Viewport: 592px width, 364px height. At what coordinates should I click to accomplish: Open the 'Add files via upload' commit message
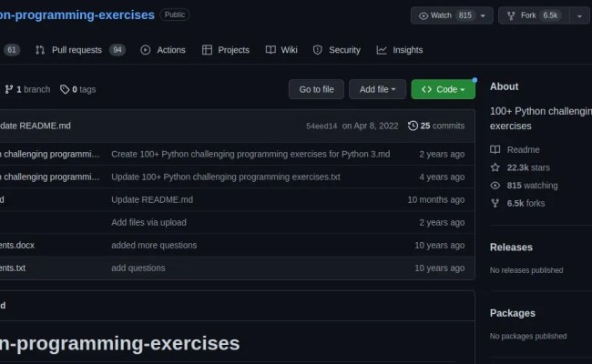[x=148, y=223]
